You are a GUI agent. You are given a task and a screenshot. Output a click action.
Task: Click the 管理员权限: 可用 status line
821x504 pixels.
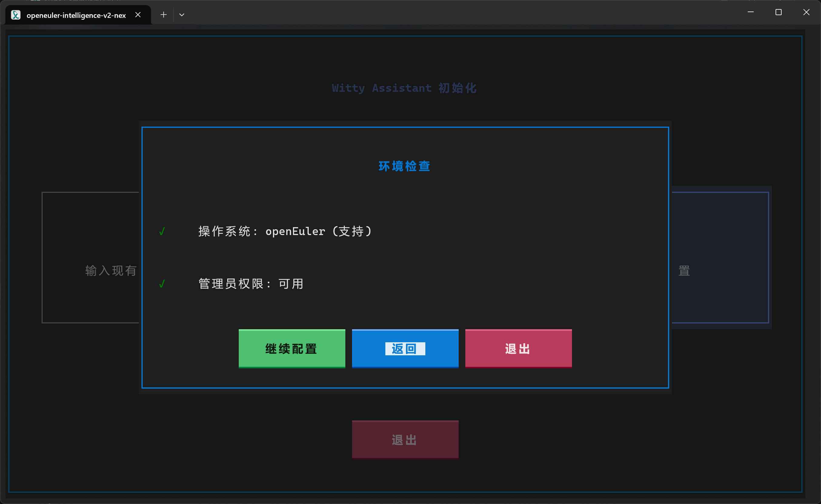pyautogui.click(x=251, y=284)
